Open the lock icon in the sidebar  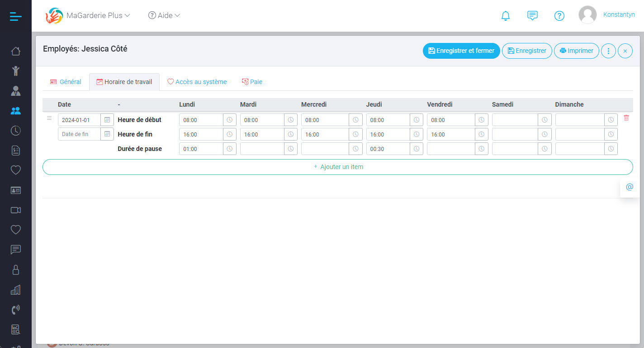click(15, 269)
